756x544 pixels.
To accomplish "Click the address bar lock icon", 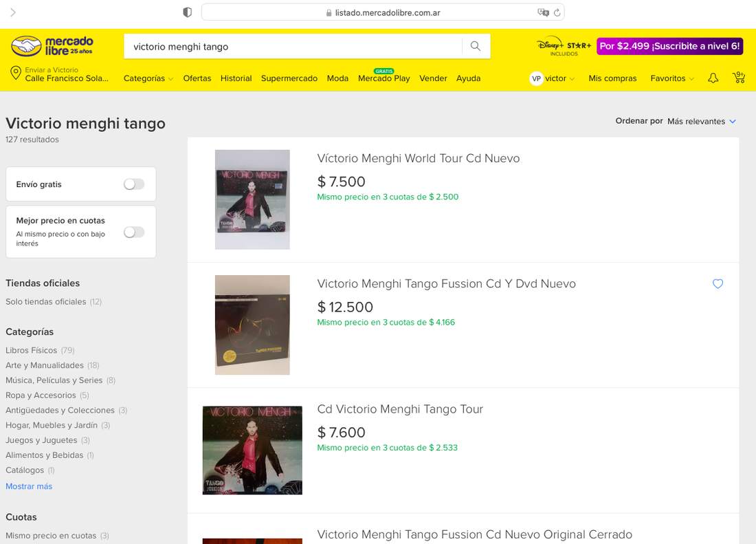I will 329,13.
